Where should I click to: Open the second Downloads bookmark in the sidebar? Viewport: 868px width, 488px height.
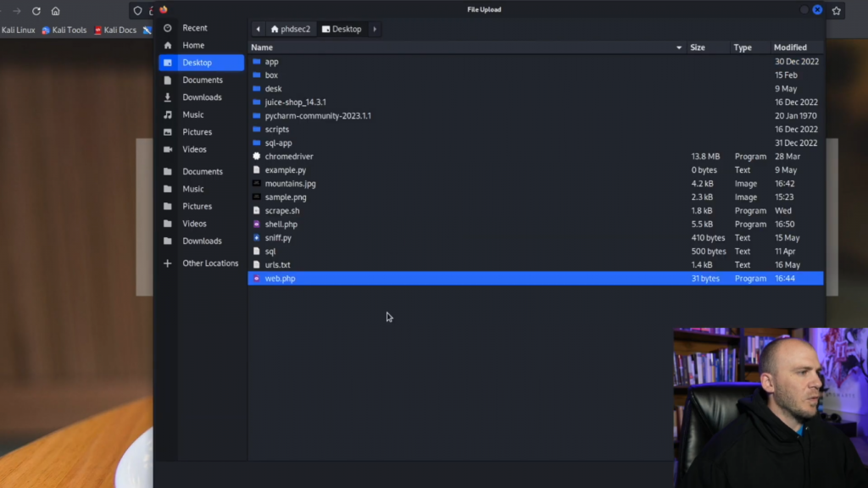tap(201, 241)
